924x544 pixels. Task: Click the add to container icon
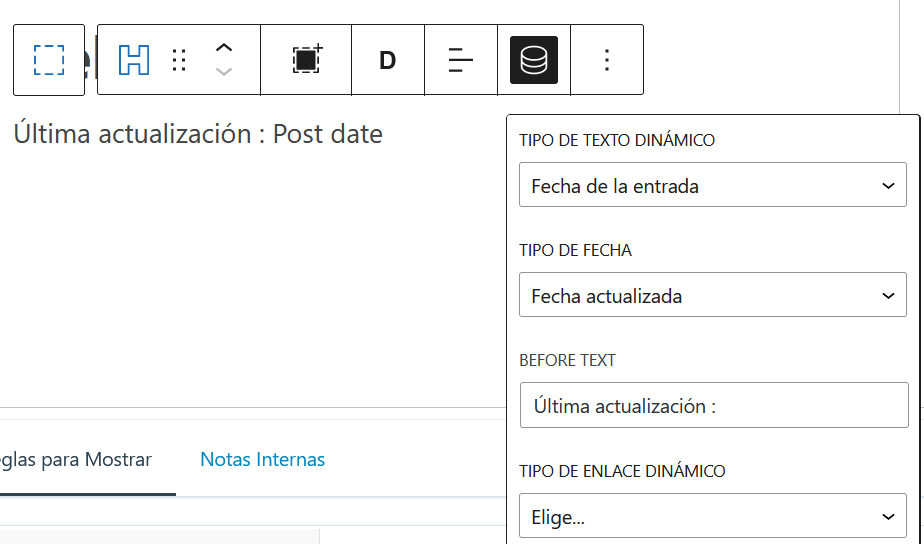306,60
